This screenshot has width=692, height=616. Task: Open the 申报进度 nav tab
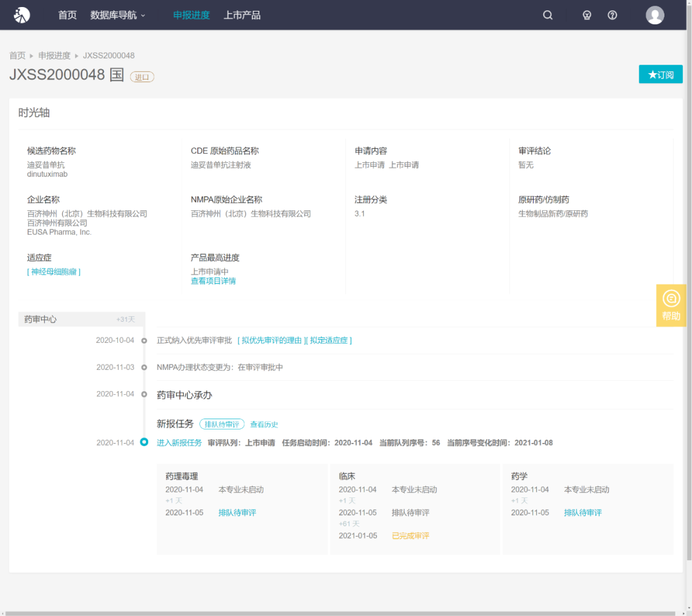[x=191, y=15]
